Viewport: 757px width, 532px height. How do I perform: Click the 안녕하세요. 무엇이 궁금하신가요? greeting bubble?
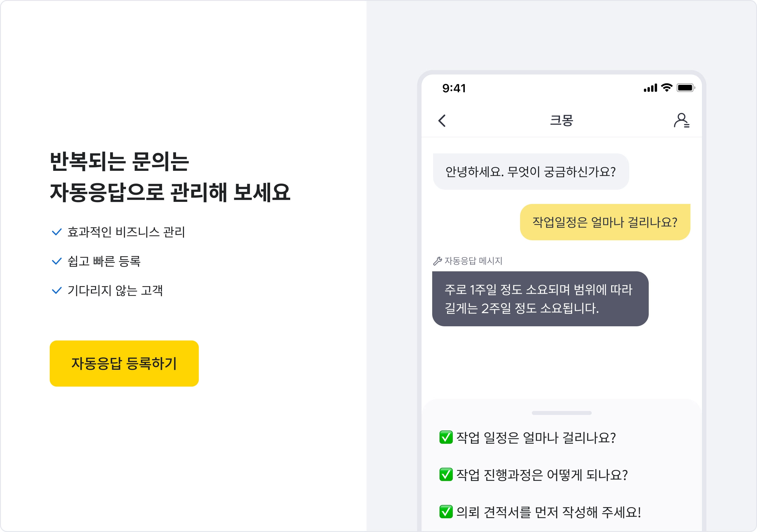530,171
